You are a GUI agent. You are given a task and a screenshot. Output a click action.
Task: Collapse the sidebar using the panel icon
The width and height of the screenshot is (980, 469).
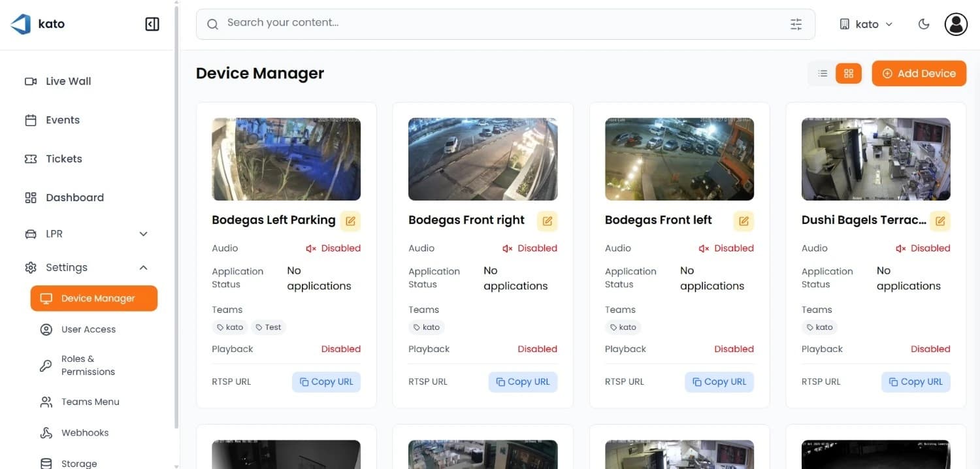[152, 24]
